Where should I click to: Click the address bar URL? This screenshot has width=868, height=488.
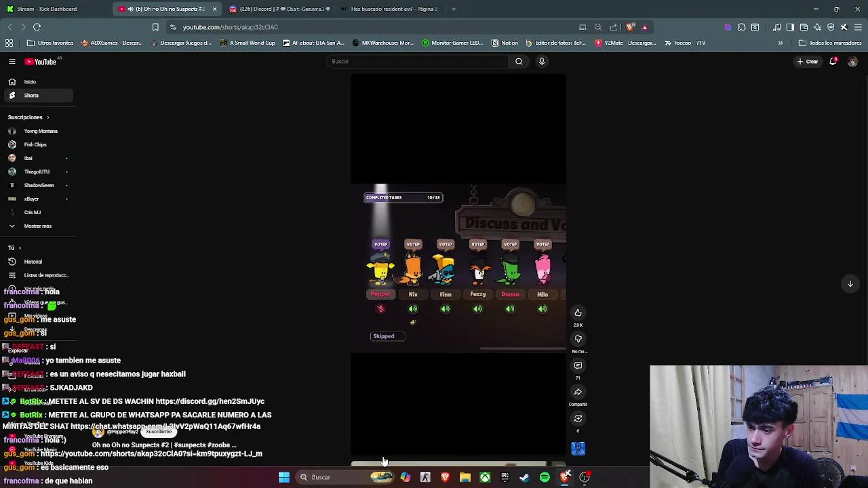(230, 27)
